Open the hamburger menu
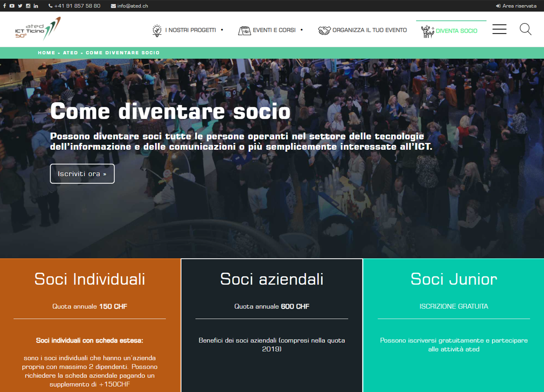This screenshot has height=392, width=544. pos(499,29)
